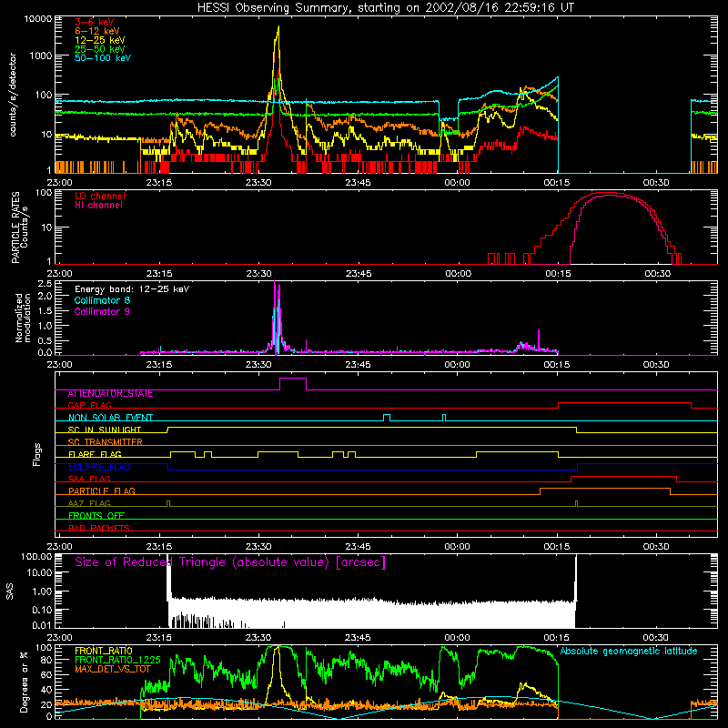
Task: Select the "0.01" SAS axis tick label
Action: click(42, 625)
